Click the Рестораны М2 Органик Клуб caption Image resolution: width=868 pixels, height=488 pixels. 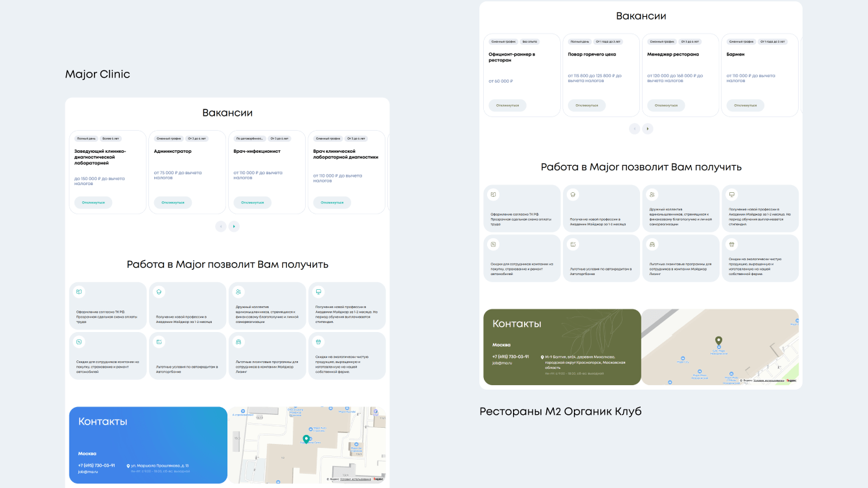560,411
